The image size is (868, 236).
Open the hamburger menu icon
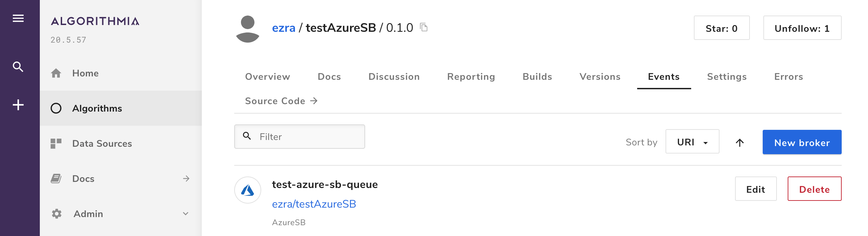pyautogui.click(x=18, y=18)
